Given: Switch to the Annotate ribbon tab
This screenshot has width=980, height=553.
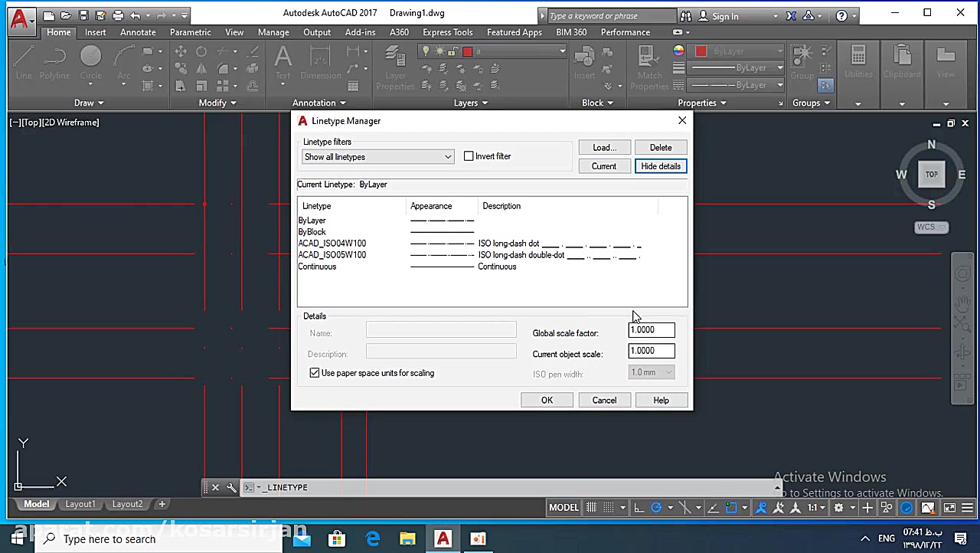Looking at the screenshot, I should pos(138,32).
